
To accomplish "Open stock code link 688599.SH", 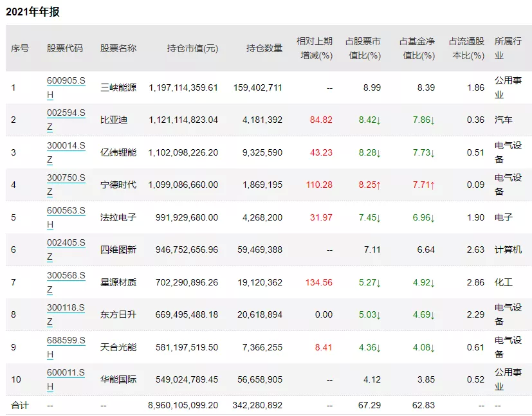I will [66, 347].
